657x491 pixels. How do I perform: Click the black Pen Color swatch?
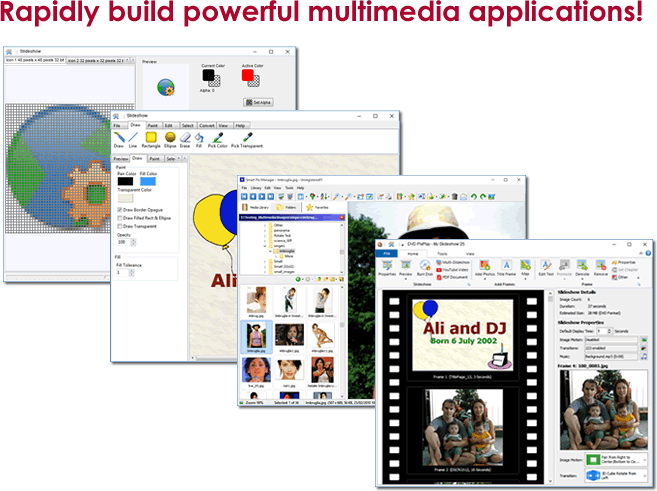pyautogui.click(x=125, y=181)
